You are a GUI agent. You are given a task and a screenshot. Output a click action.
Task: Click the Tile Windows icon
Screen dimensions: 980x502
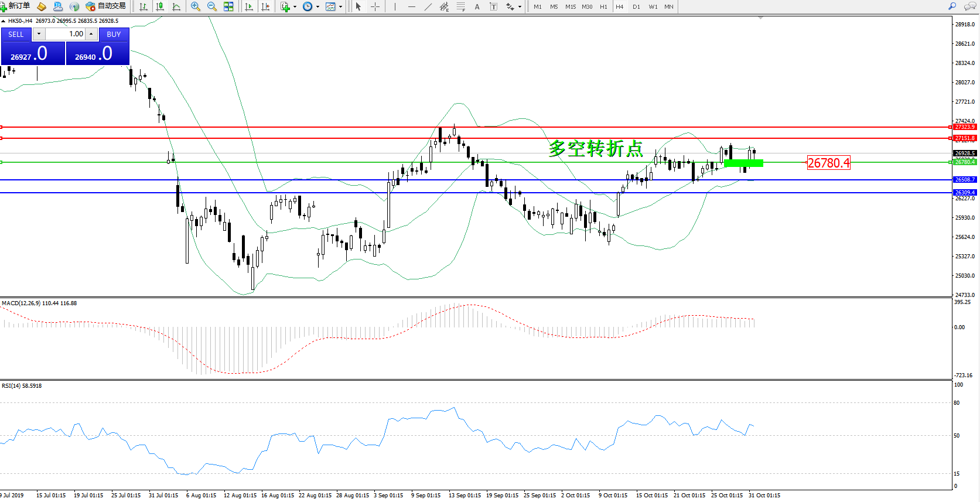click(228, 6)
